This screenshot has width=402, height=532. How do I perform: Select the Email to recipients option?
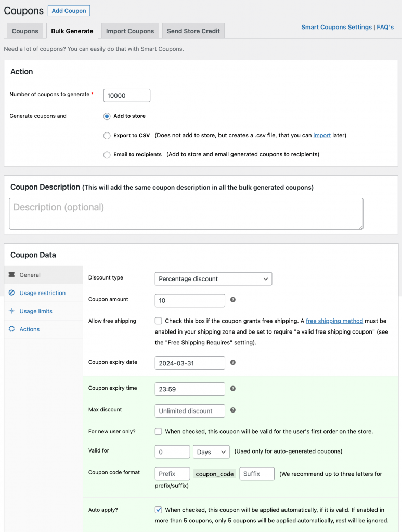click(107, 154)
